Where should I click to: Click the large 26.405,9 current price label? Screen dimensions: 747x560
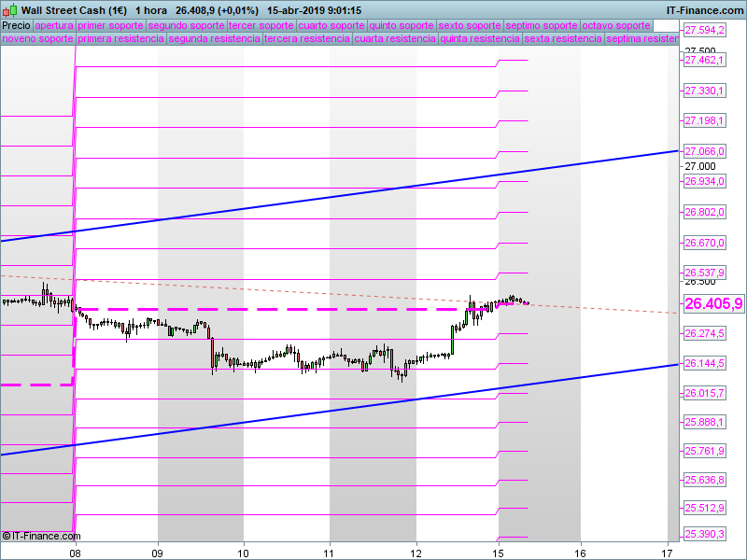713,303
